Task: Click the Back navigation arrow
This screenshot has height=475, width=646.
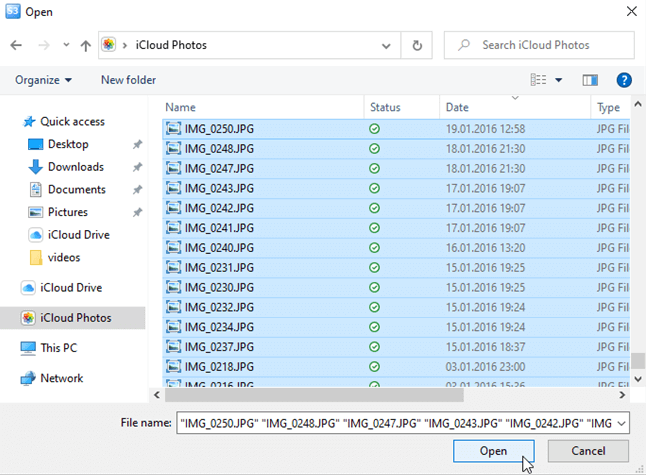Action: coord(16,45)
